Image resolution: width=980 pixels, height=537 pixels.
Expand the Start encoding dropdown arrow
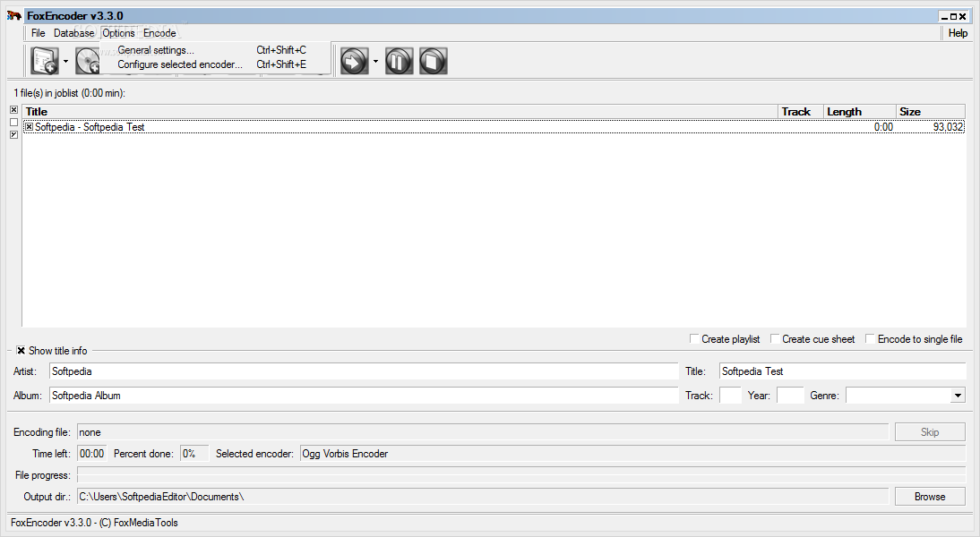coord(375,61)
